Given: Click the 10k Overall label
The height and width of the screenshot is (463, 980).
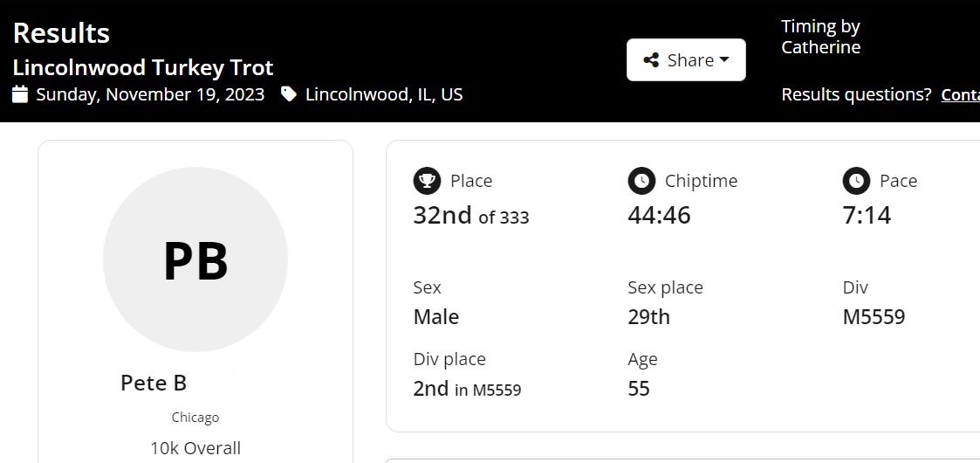Looking at the screenshot, I should 195,448.
